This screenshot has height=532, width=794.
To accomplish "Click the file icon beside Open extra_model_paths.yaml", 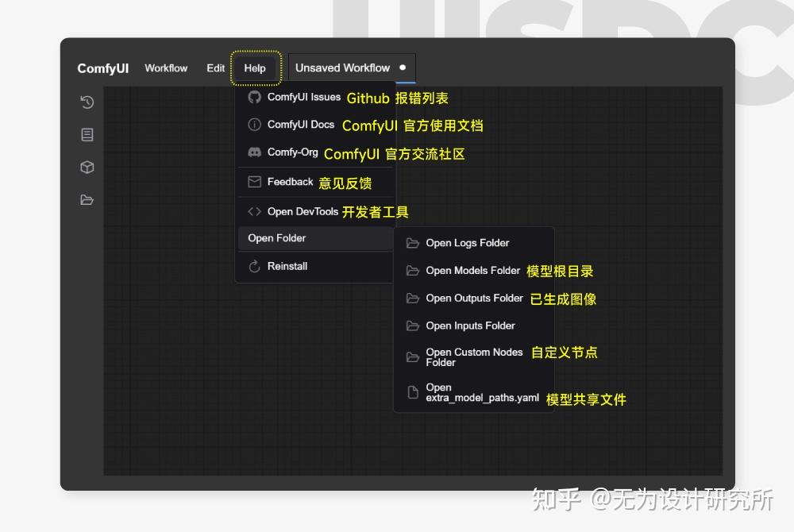I will tap(412, 391).
